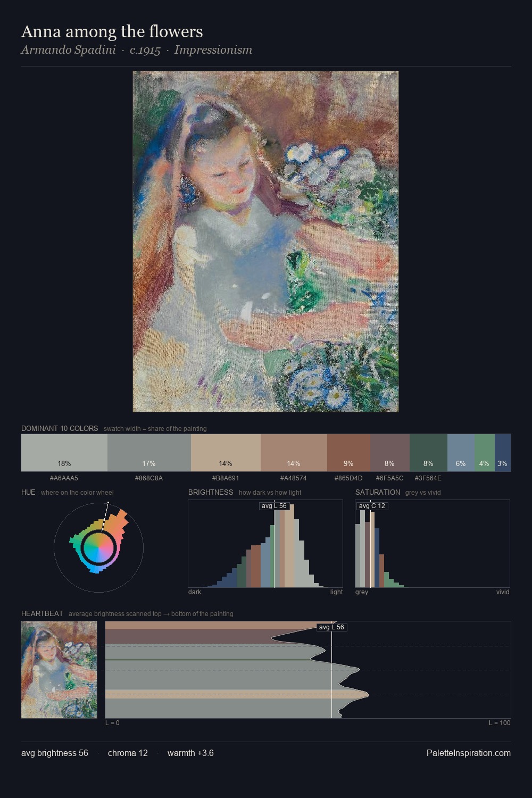This screenshot has width=532, height=798.
Task: Click the hue color wheel chart
Action: click(x=98, y=547)
